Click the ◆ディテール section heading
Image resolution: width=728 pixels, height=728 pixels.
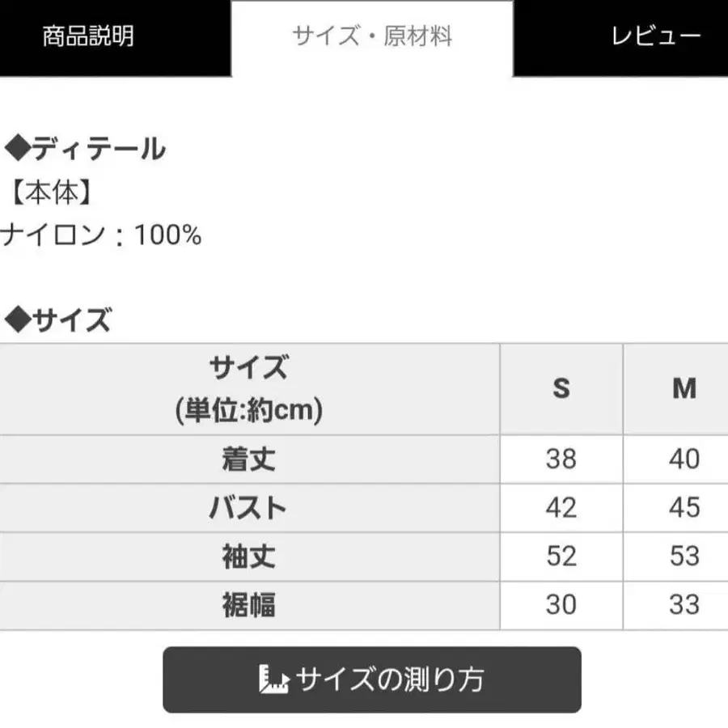(x=86, y=149)
